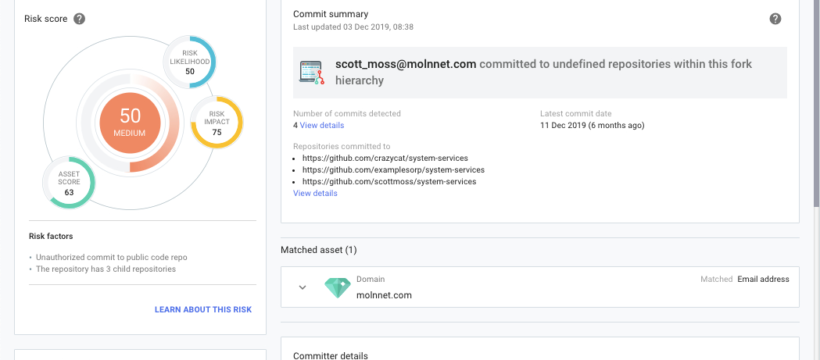Select the Asset Score 63 gauge
The height and width of the screenshot is (360, 820).
coord(69,183)
